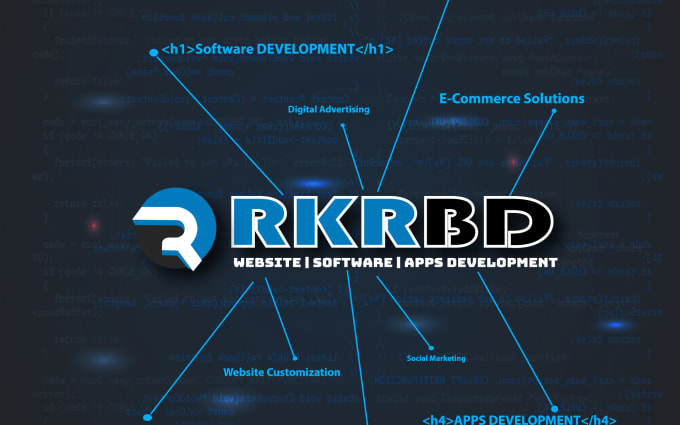Click the "WEBSITE | SOFTWARE | APPS DEVELOPMENT" tagline
680x425 pixels.
pos(396,262)
